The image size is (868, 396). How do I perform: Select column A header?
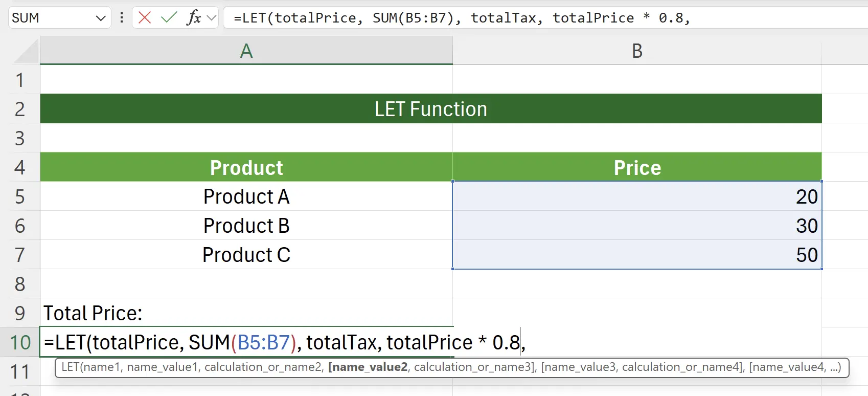[246, 51]
